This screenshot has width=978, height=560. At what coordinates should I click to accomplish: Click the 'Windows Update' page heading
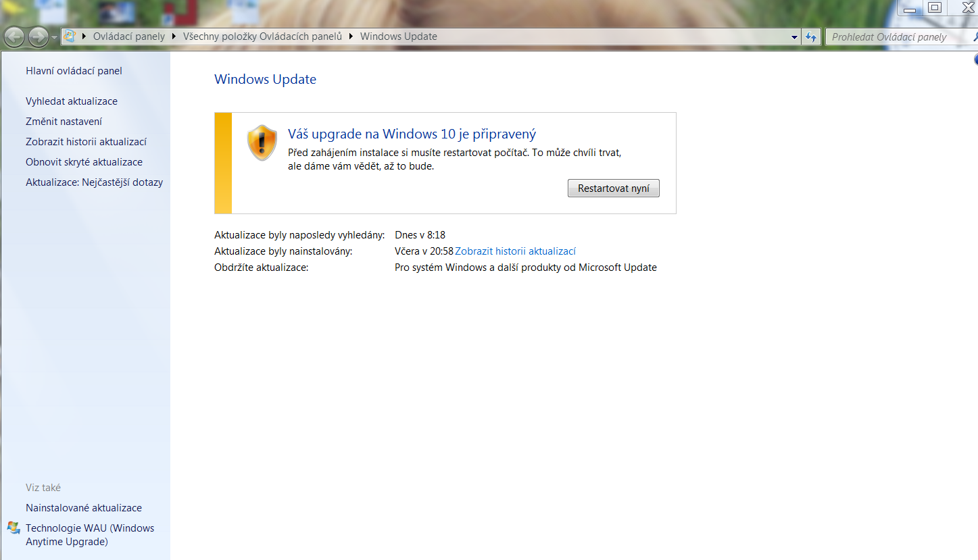pos(266,79)
